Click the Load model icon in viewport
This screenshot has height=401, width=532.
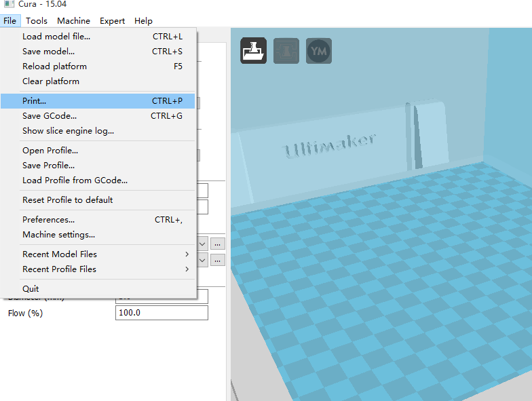(x=254, y=51)
